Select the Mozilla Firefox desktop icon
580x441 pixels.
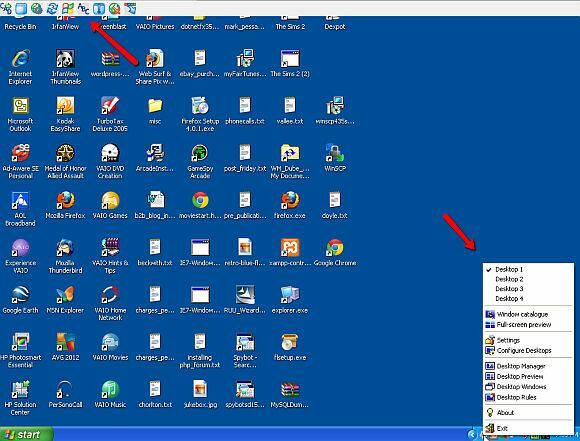[65, 205]
